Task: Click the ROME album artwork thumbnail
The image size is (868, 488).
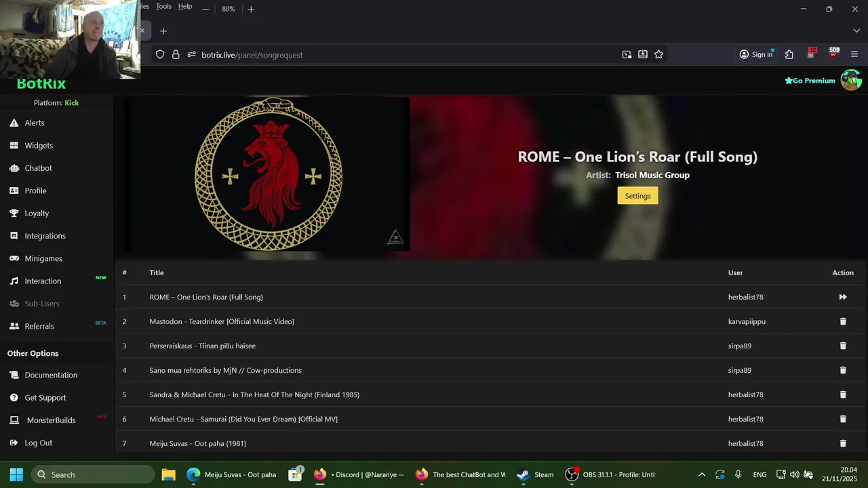Action: click(x=268, y=175)
